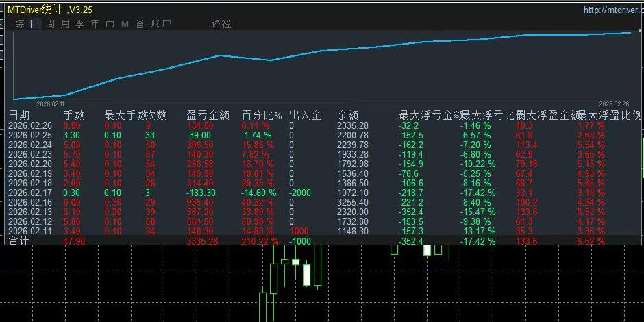Viewport: 644px width, 322px height.
Task: Open the 季 quarterly tab
Action: [x=79, y=24]
